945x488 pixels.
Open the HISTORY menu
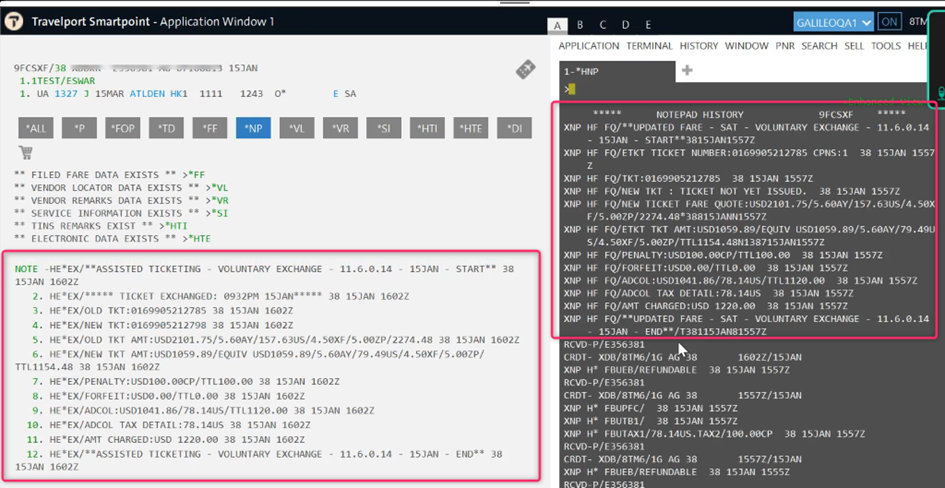click(x=699, y=46)
